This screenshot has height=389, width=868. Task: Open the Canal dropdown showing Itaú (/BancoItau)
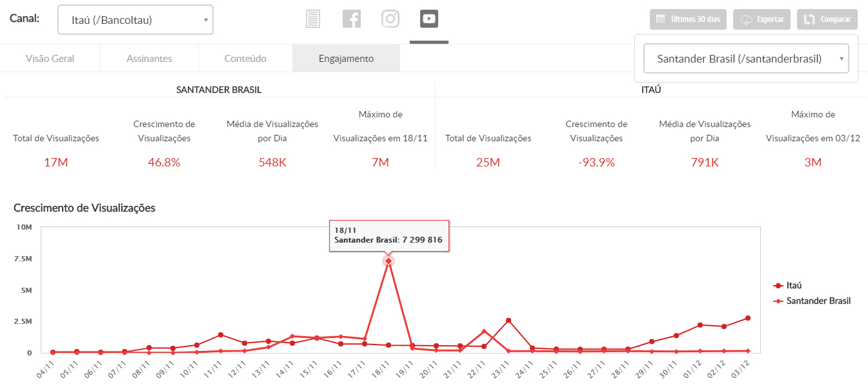click(136, 20)
